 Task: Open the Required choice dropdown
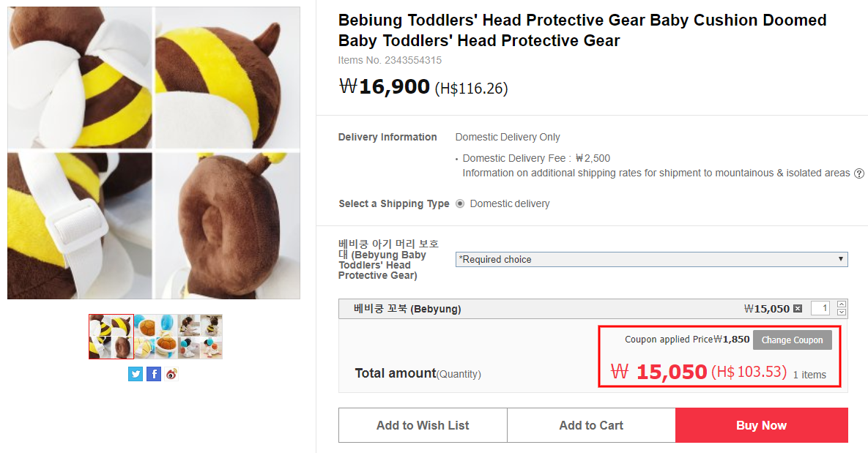coord(651,259)
